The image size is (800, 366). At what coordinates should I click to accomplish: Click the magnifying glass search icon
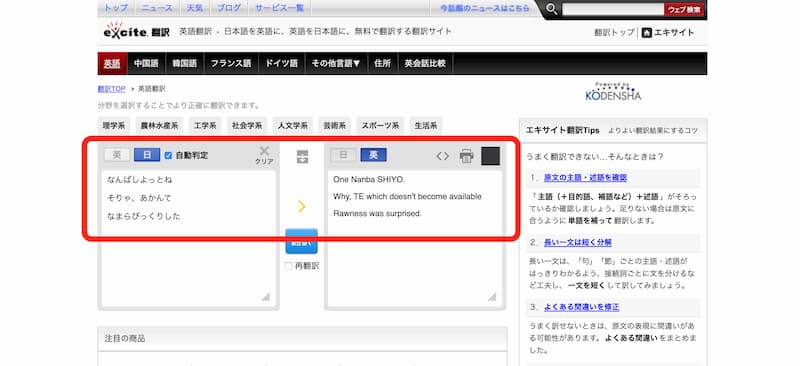(552, 9)
